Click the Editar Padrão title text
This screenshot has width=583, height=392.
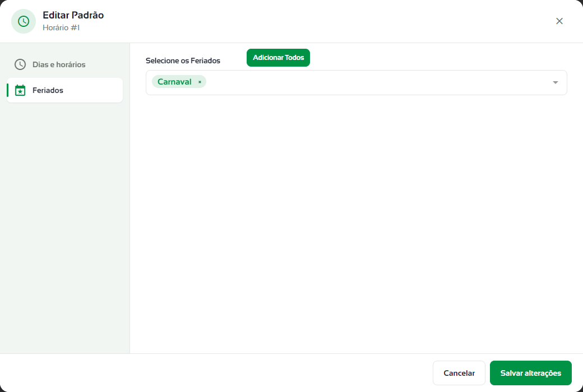[73, 15]
